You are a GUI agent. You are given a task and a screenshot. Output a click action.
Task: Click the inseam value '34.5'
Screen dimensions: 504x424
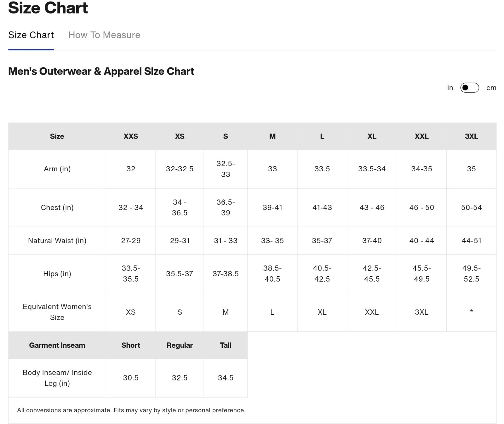click(226, 378)
